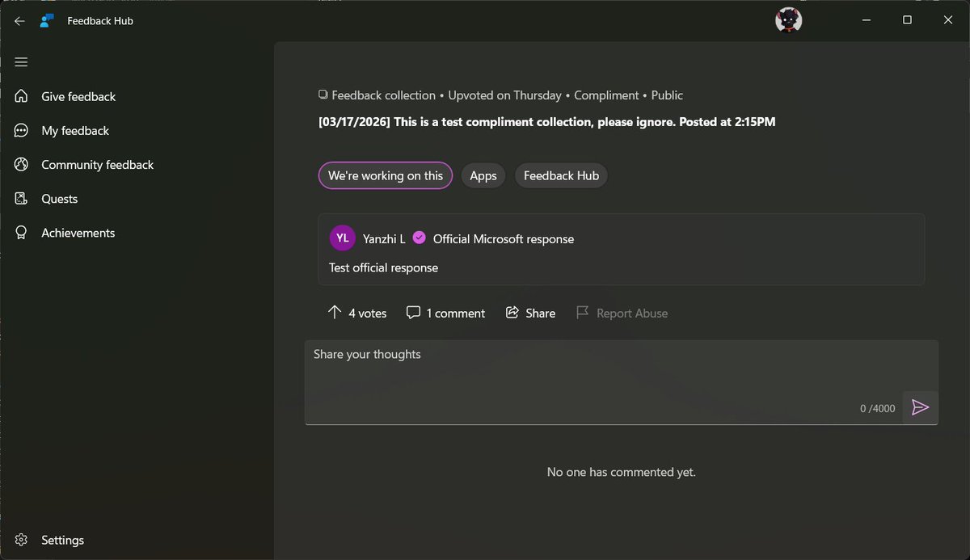Click the Yanzhi L author name
Screen dimensions: 970x560
click(x=384, y=238)
